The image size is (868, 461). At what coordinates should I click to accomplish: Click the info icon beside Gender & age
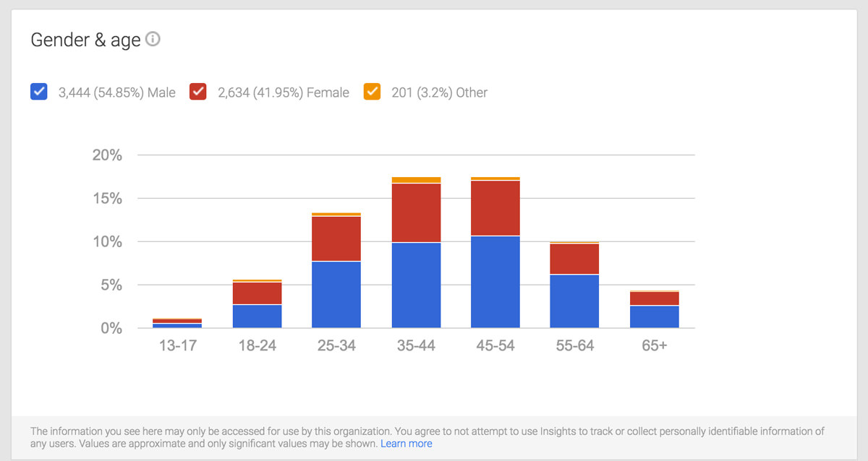[x=153, y=40]
